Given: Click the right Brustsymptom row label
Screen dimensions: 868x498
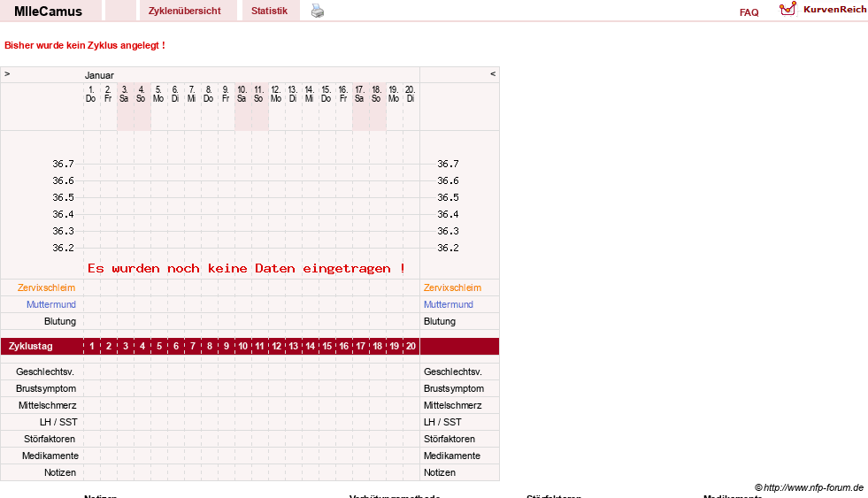Looking at the screenshot, I should (x=454, y=388).
